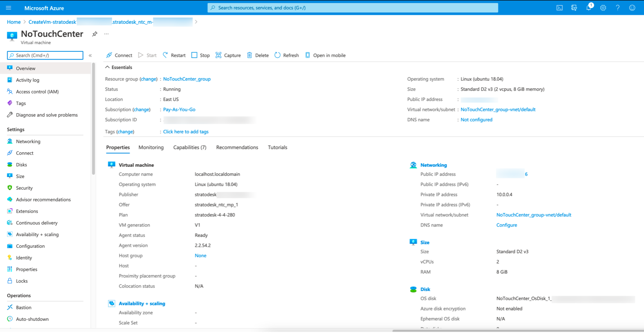Image resolution: width=644 pixels, height=333 pixels.
Task: Refresh the VM overview
Action: pyautogui.click(x=286, y=55)
